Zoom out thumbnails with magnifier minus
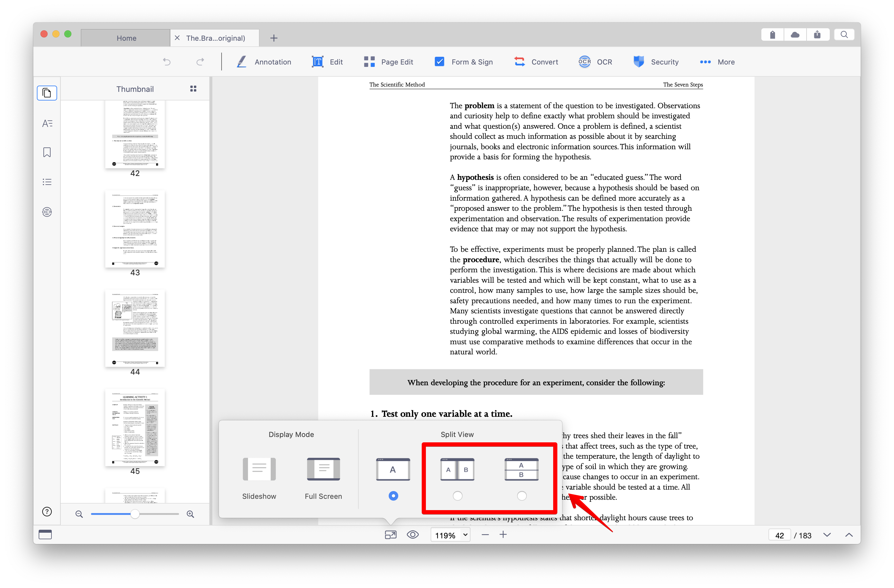 coord(79,514)
